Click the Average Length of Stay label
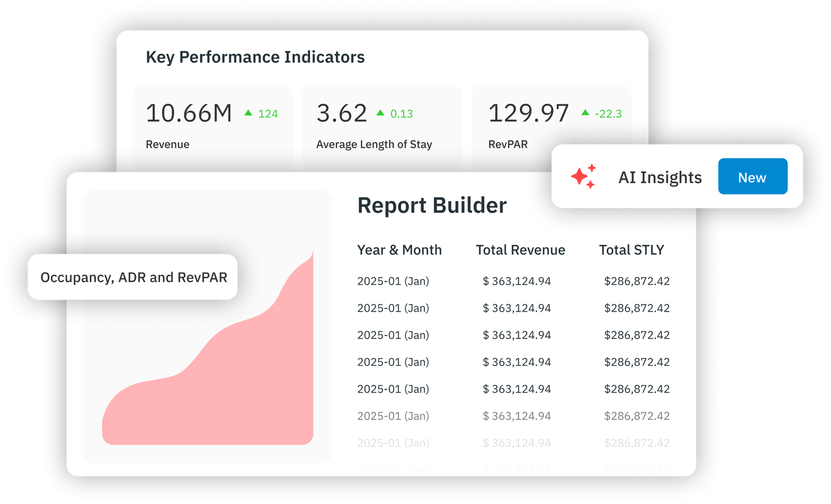831x504 pixels. [x=374, y=144]
